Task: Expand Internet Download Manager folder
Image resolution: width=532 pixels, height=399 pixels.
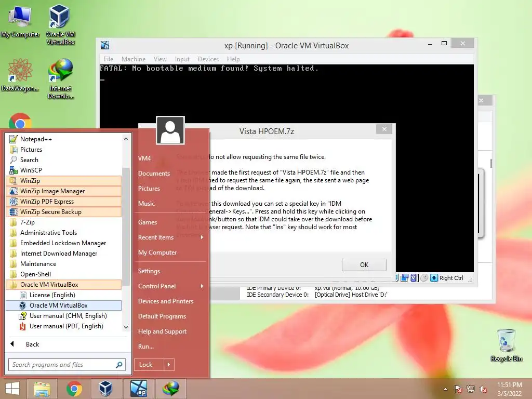Action: [x=64, y=254]
